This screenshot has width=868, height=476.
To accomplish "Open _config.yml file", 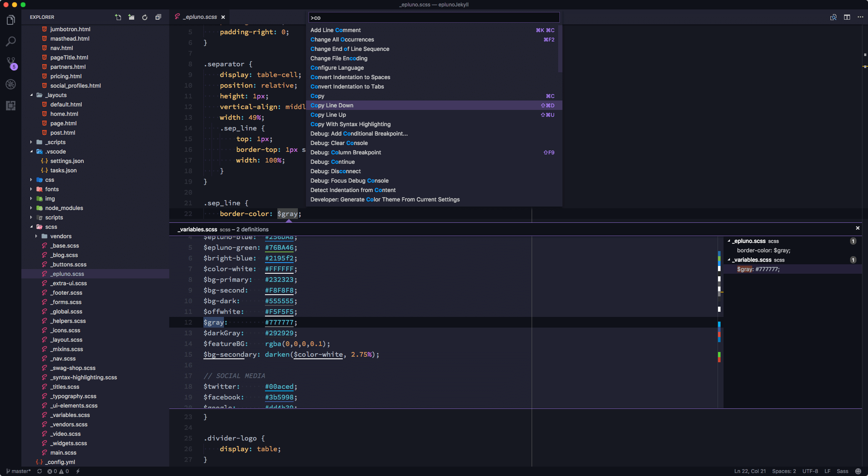I will [61, 462].
